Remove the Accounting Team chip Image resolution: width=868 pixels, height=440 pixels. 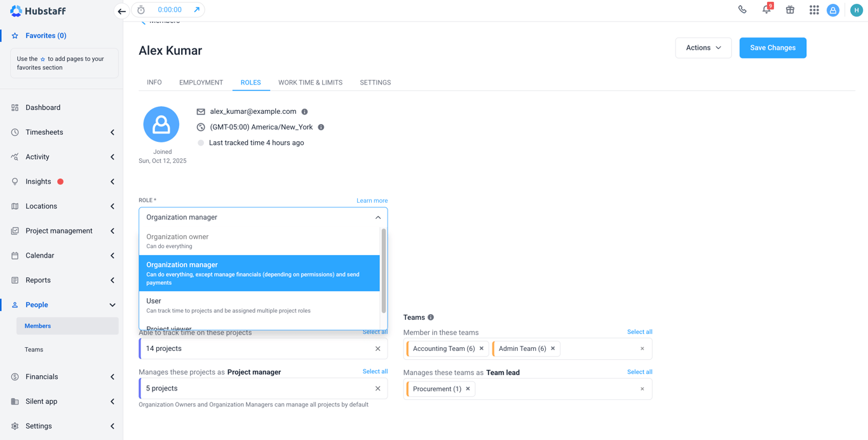(481, 348)
